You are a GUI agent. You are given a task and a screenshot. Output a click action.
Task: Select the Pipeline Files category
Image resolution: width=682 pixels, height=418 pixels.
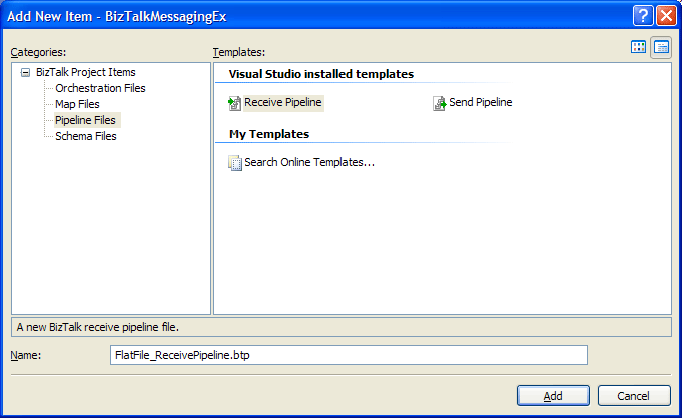point(85,120)
